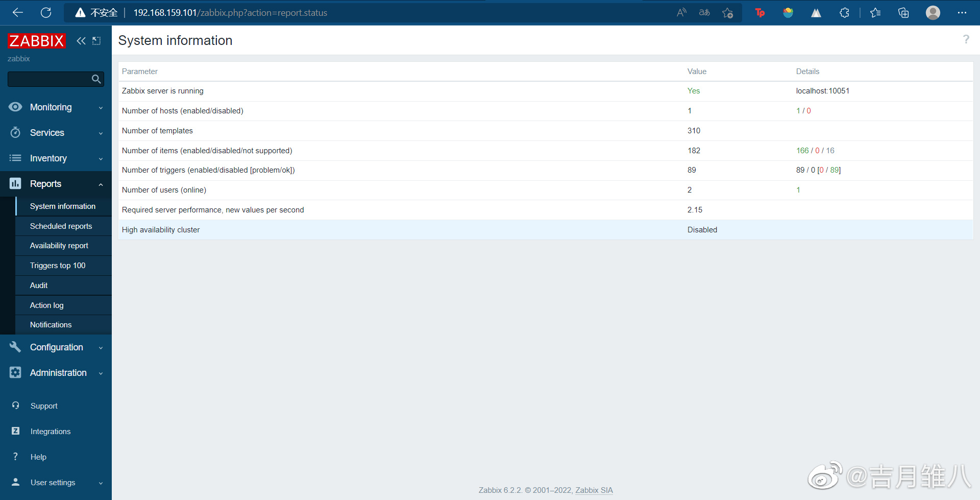Image resolution: width=980 pixels, height=500 pixels.
Task: Expand the Administration menu chevron
Action: (x=101, y=373)
